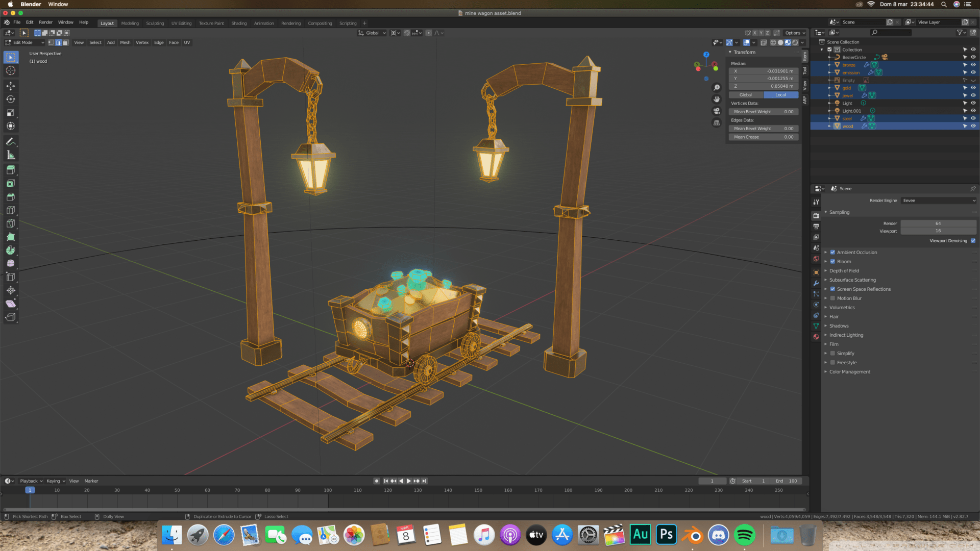
Task: Expand the bronze object tree
Action: pos(829,65)
